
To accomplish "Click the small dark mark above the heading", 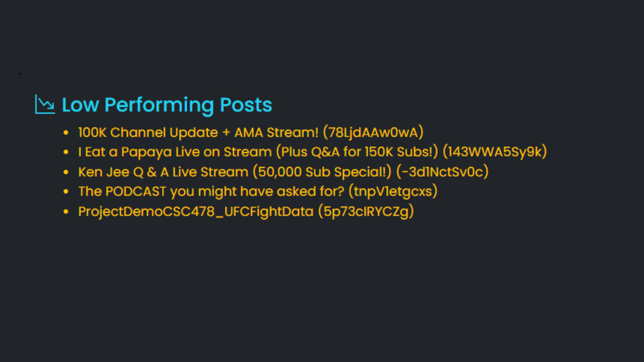I will pos(20,74).
